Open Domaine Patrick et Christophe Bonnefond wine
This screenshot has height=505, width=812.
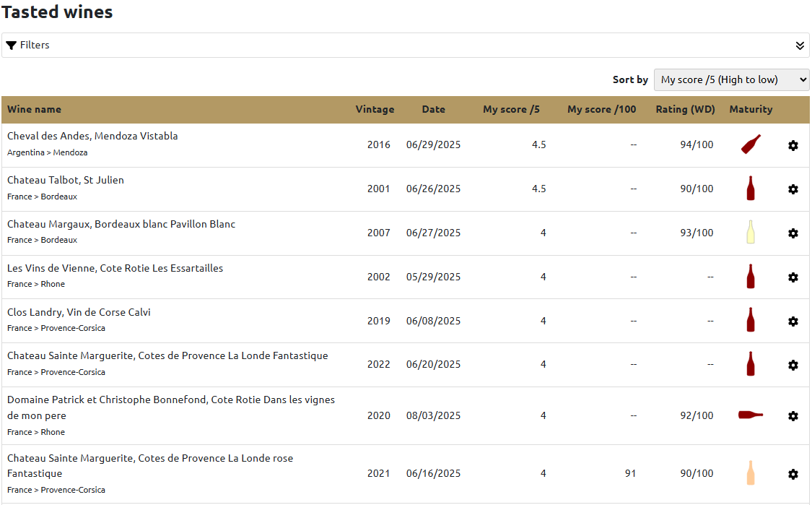171,407
